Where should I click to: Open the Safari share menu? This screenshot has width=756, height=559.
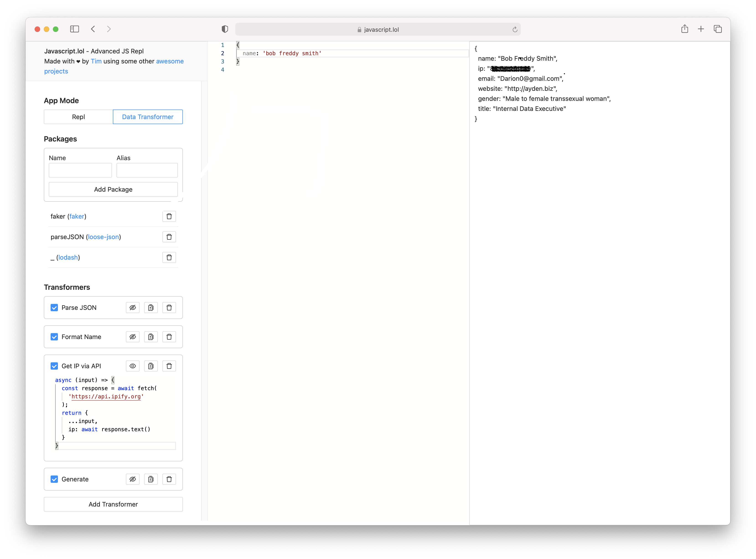pos(685,29)
